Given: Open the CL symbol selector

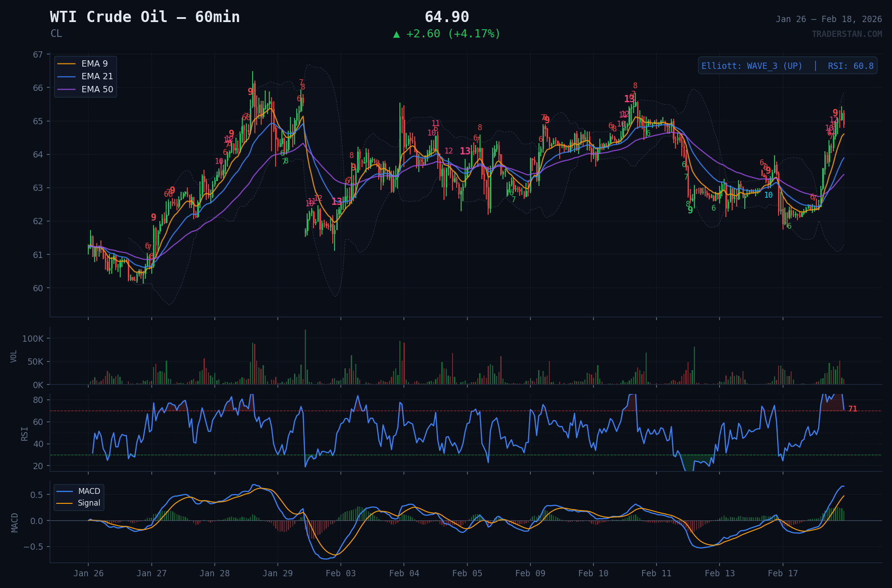Looking at the screenshot, I should coord(56,33).
